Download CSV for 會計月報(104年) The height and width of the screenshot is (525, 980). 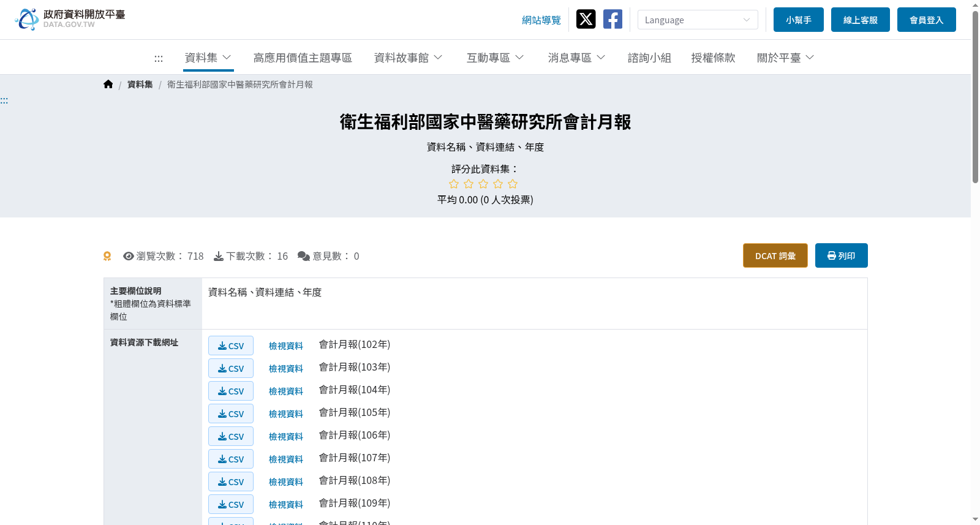click(x=231, y=391)
